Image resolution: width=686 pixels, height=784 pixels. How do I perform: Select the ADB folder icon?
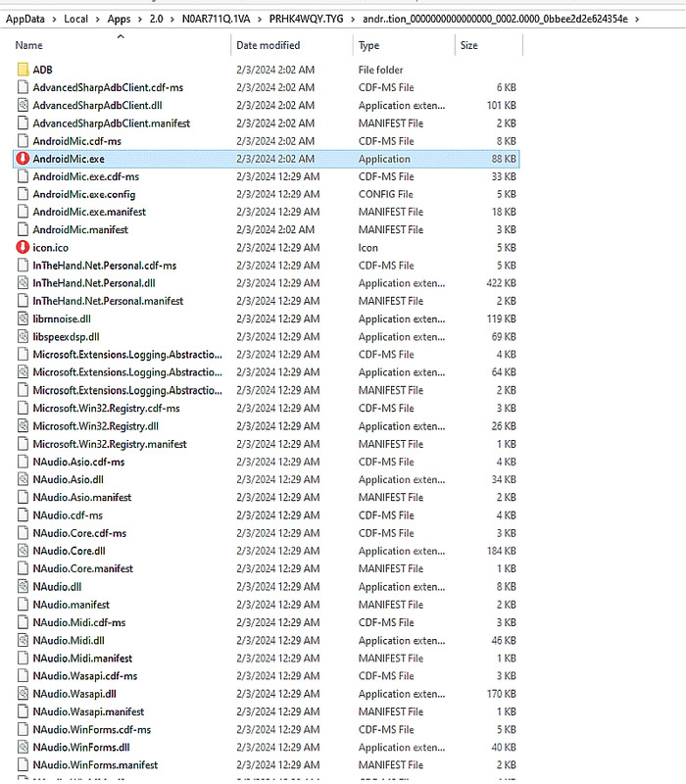(23, 70)
